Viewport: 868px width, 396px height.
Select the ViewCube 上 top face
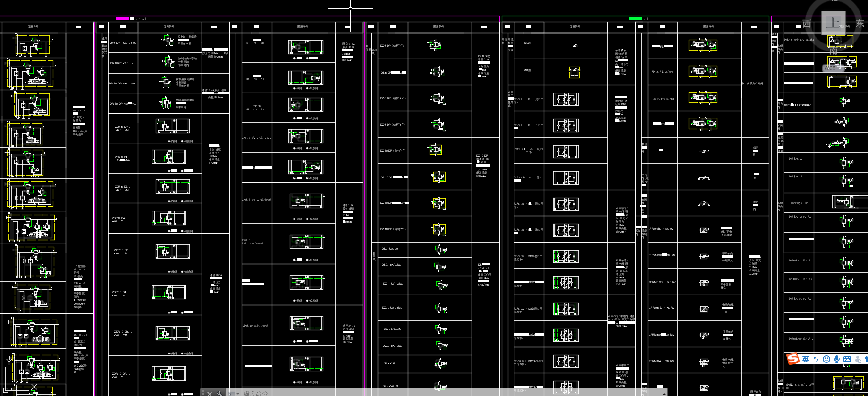(x=834, y=22)
